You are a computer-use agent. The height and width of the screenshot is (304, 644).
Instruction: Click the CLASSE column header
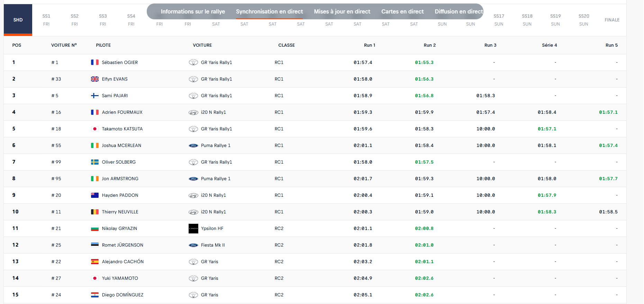(x=287, y=45)
